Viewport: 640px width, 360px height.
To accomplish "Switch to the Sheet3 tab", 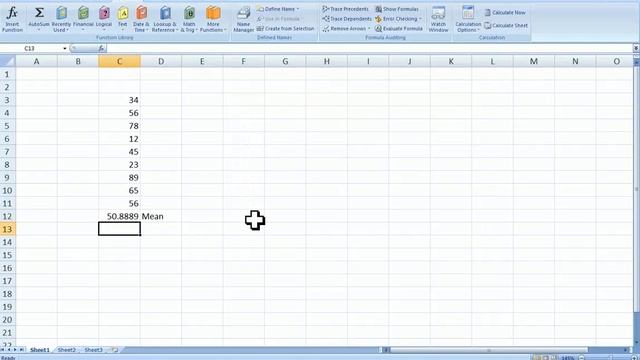I will [x=93, y=350].
